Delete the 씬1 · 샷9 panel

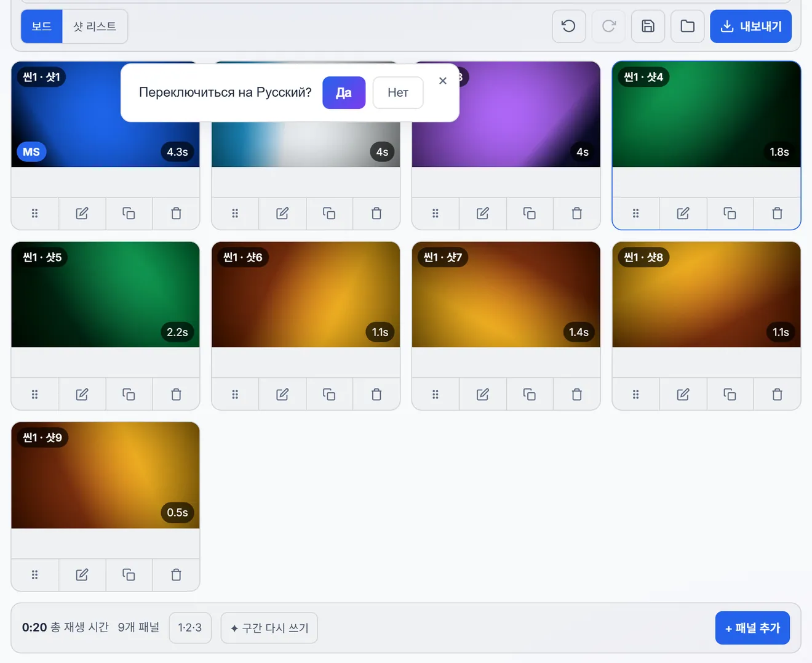[x=176, y=575]
